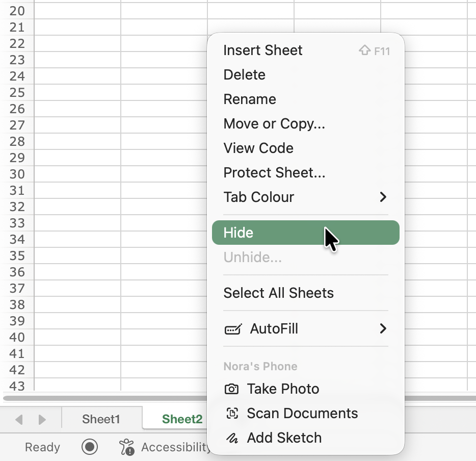The height and width of the screenshot is (461, 476).
Task: Switch to the Sheet1 tab
Action: click(101, 419)
